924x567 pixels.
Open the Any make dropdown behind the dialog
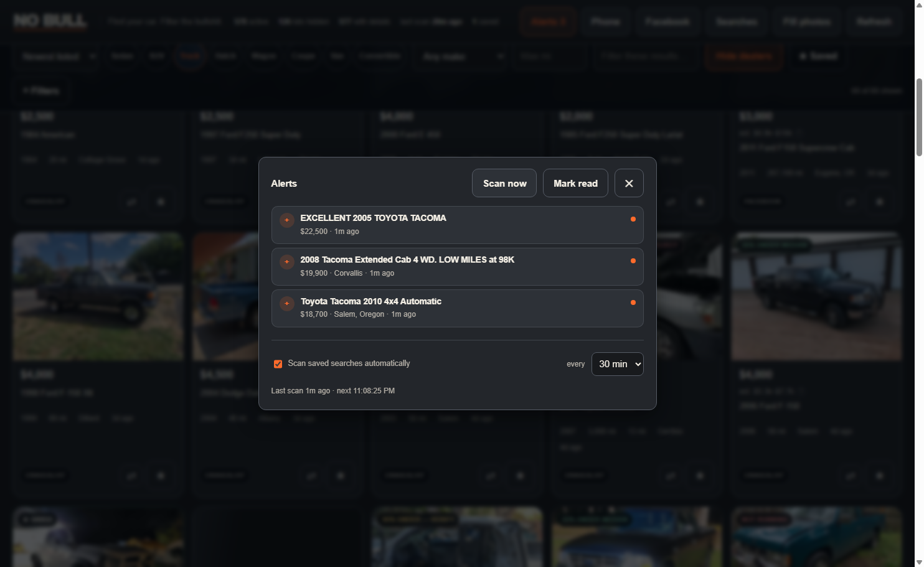[463, 57]
